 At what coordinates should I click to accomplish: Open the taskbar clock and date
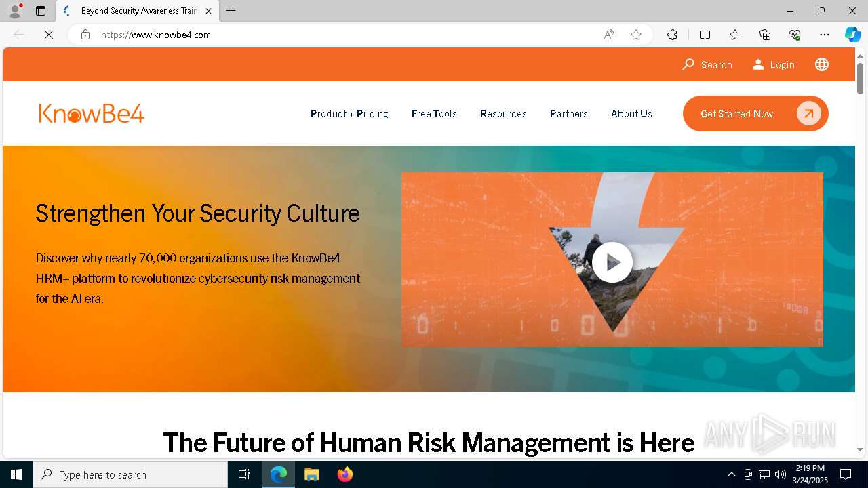810,474
